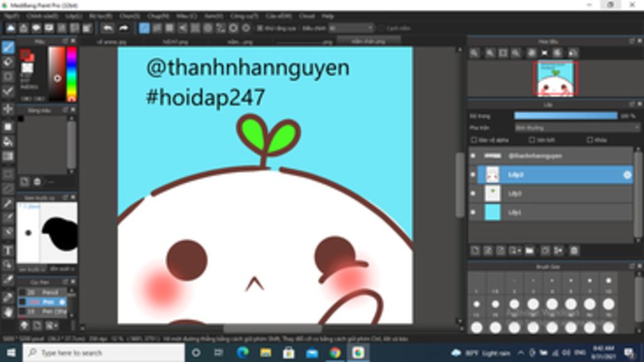
Task: Adjust the layer opacity slider bar
Action: coord(565,116)
